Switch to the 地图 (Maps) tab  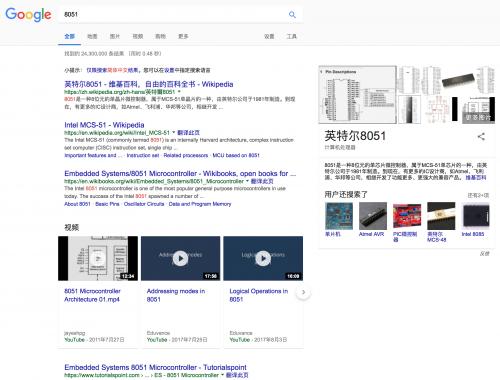92,36
